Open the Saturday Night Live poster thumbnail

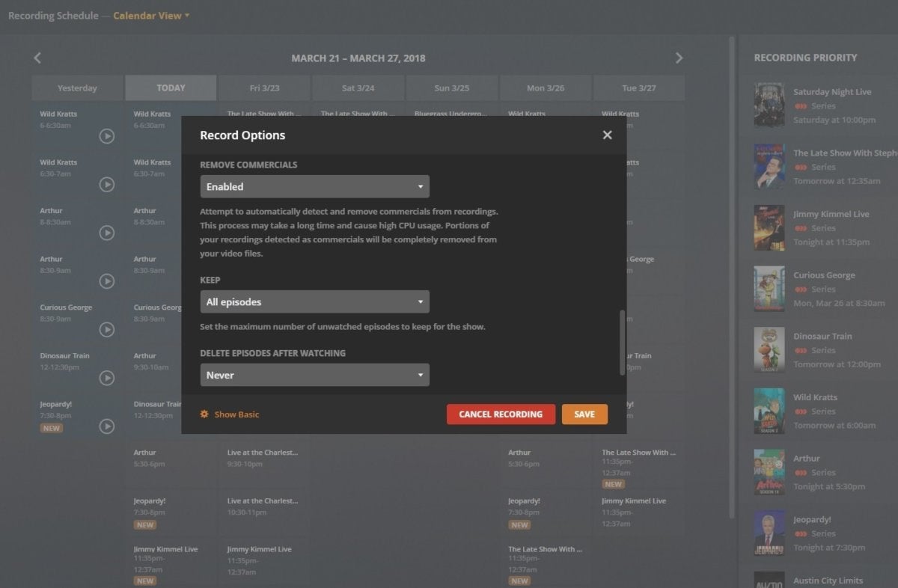click(x=769, y=105)
